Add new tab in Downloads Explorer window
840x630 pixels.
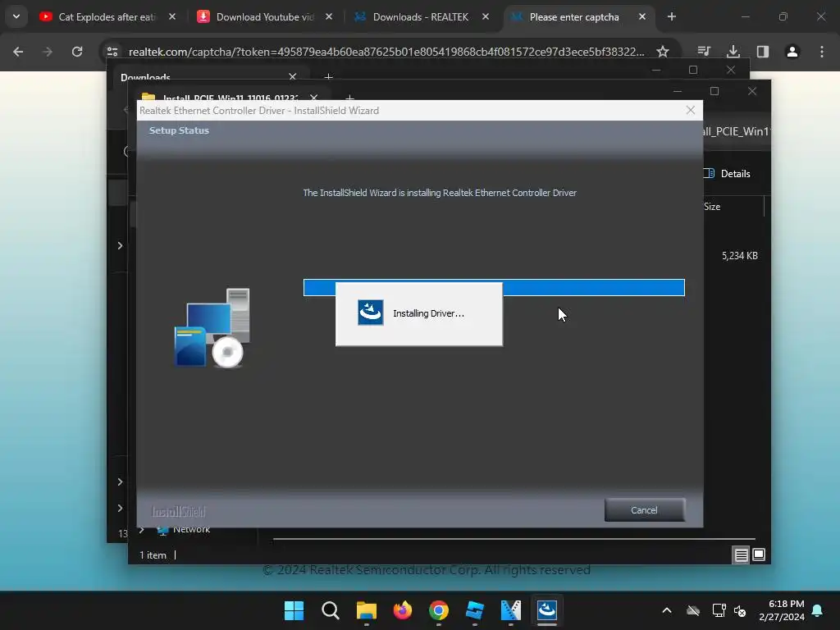tap(328, 76)
